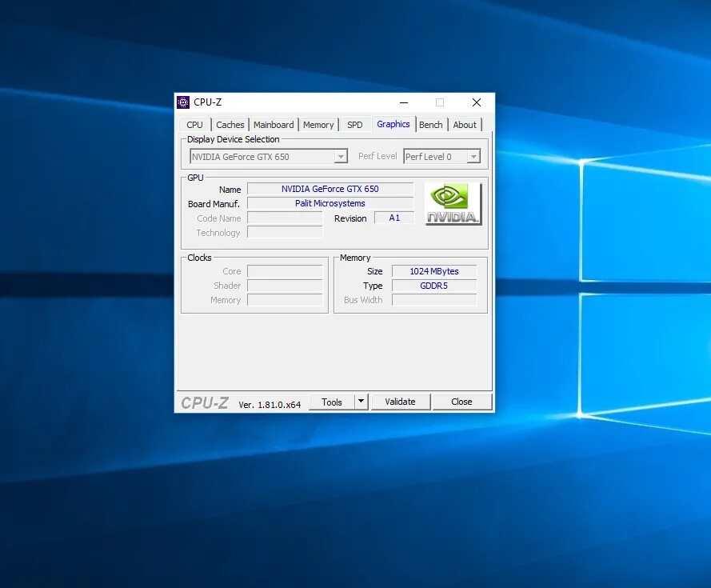711x588 pixels.
Task: Click the CPU-Z app icon in title bar
Action: [x=183, y=102]
